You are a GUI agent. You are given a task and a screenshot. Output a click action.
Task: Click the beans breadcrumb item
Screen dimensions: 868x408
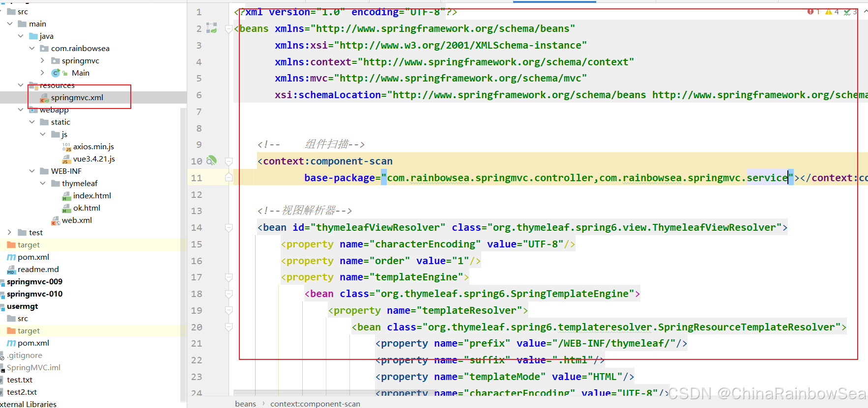coord(245,404)
